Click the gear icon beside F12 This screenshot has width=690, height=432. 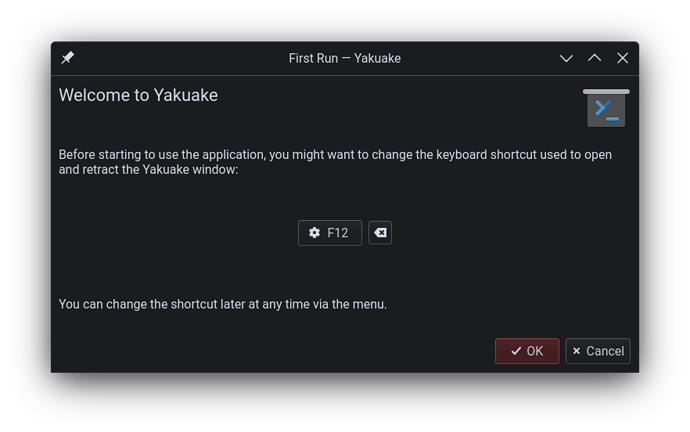[x=314, y=233]
